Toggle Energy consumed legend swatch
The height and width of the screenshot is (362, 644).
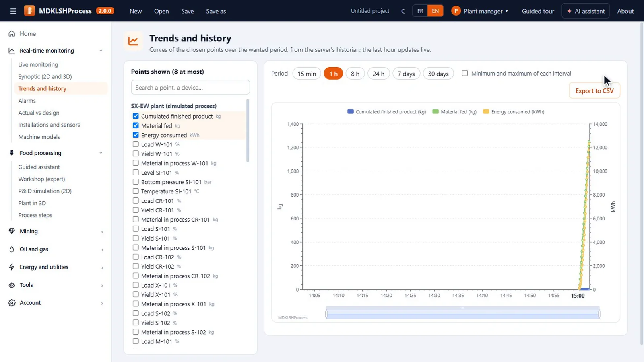[x=486, y=111]
